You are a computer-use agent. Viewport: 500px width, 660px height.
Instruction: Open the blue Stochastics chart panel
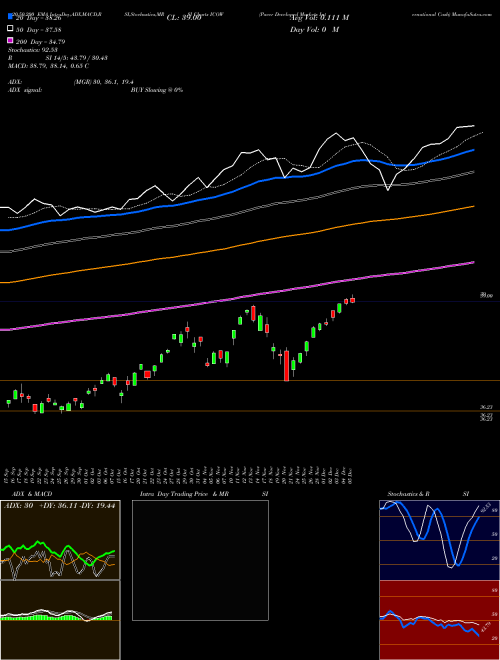[439, 540]
